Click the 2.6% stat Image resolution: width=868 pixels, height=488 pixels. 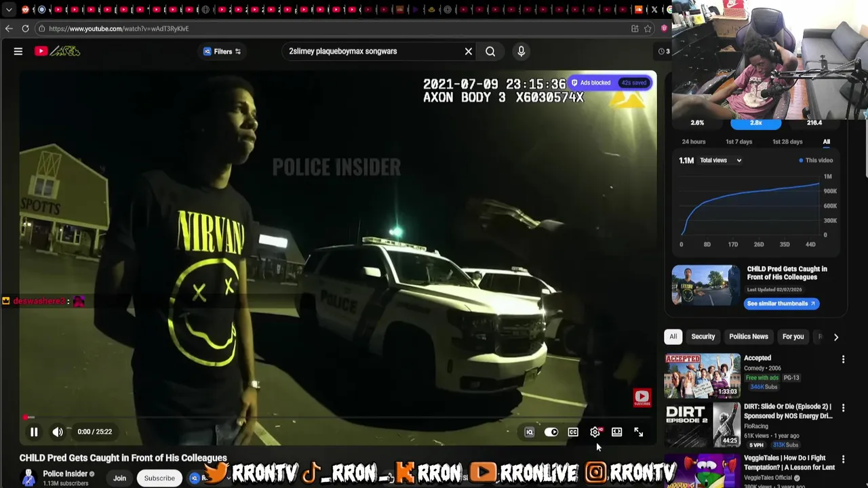click(x=697, y=123)
